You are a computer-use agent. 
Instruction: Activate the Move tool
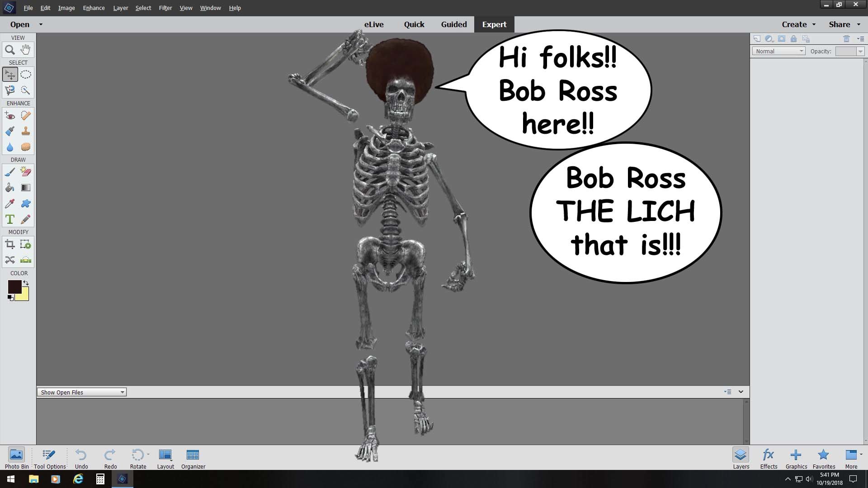point(10,75)
